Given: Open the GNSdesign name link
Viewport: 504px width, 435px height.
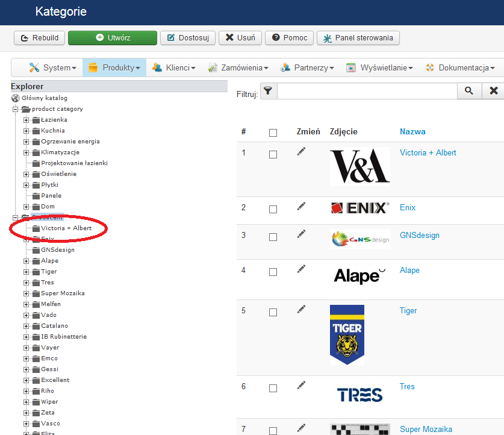Looking at the screenshot, I should 420,236.
